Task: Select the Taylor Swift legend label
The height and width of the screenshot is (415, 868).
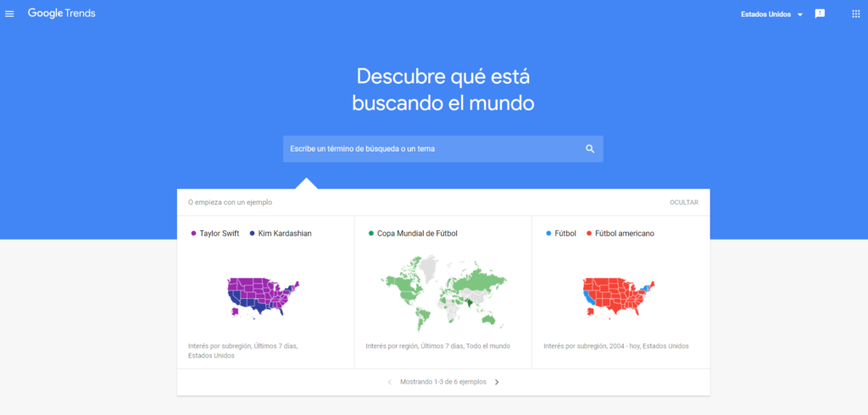Action: click(220, 234)
